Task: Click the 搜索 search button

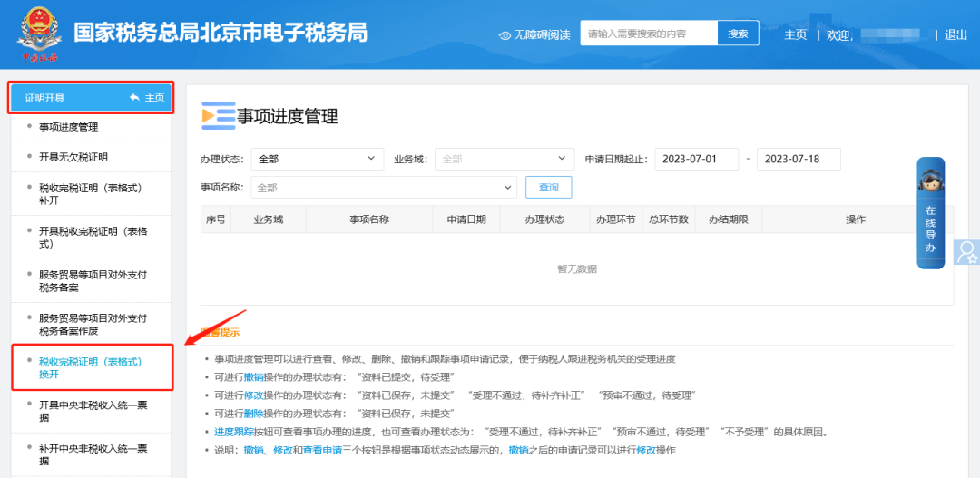Action: [738, 34]
